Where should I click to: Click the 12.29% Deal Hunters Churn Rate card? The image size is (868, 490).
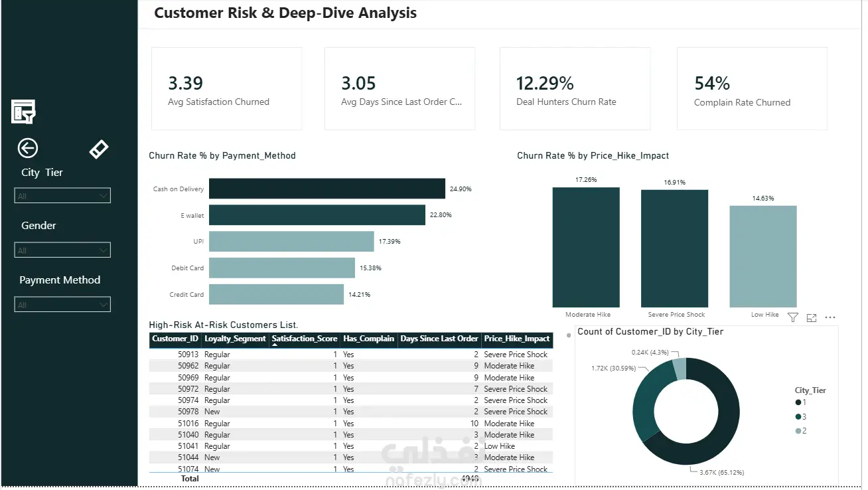pos(575,88)
